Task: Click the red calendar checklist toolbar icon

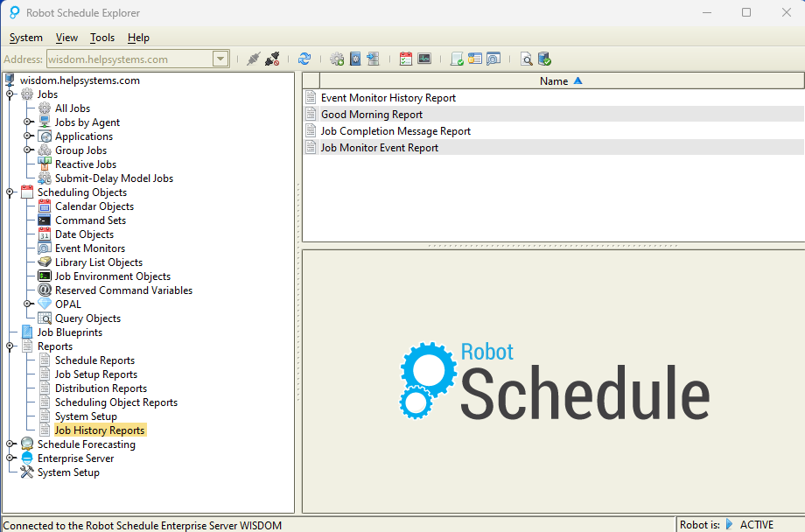Action: 406,59
